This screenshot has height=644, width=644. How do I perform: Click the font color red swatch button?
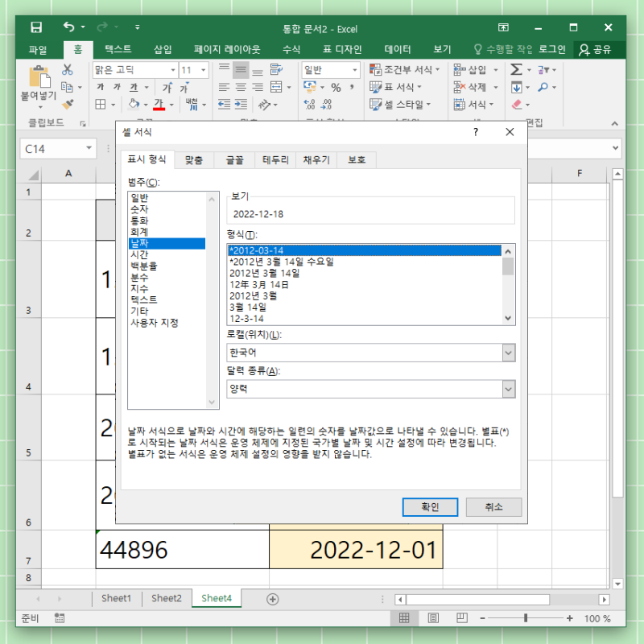[159, 105]
